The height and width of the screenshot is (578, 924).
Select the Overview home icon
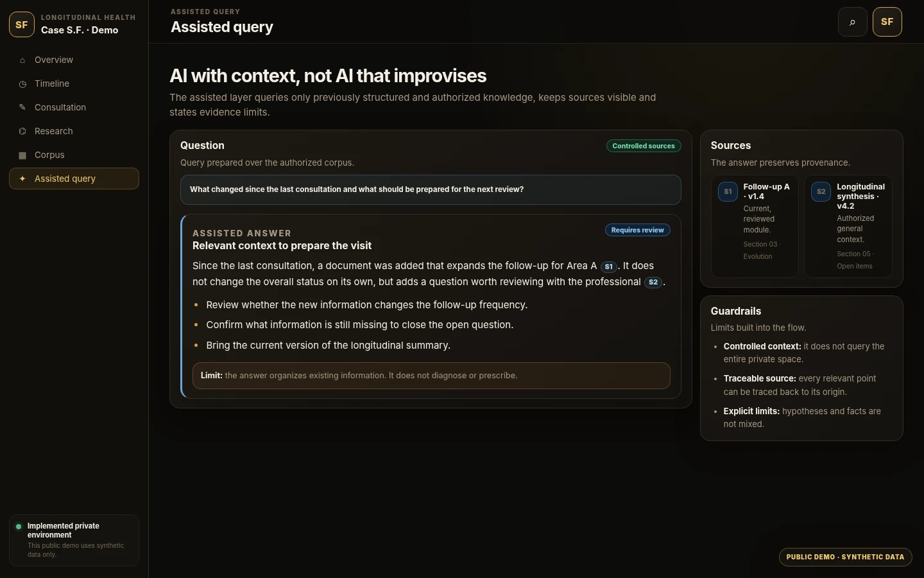22,60
